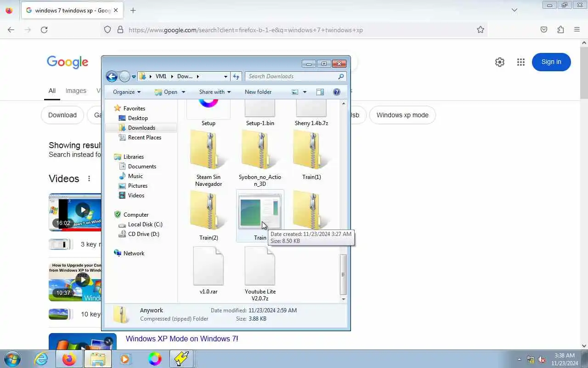Image resolution: width=588 pixels, height=368 pixels.
Task: Select Favorites in the navigation pane
Action: (x=134, y=109)
